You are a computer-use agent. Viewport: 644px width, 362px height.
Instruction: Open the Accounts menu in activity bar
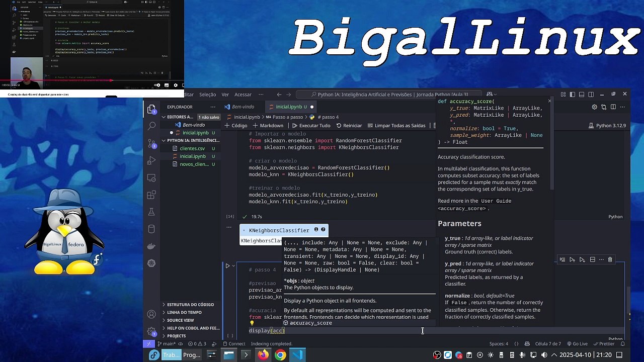pyautogui.click(x=151, y=315)
